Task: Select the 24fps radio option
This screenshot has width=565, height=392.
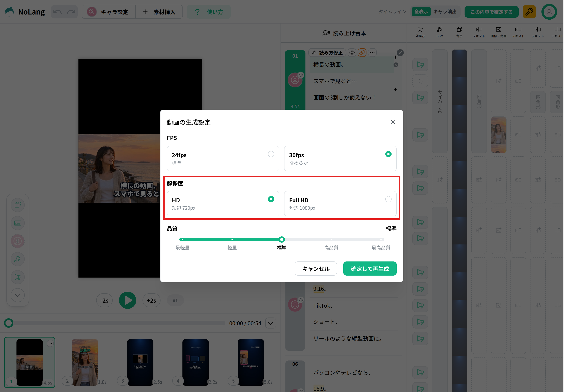Action: (x=223, y=158)
